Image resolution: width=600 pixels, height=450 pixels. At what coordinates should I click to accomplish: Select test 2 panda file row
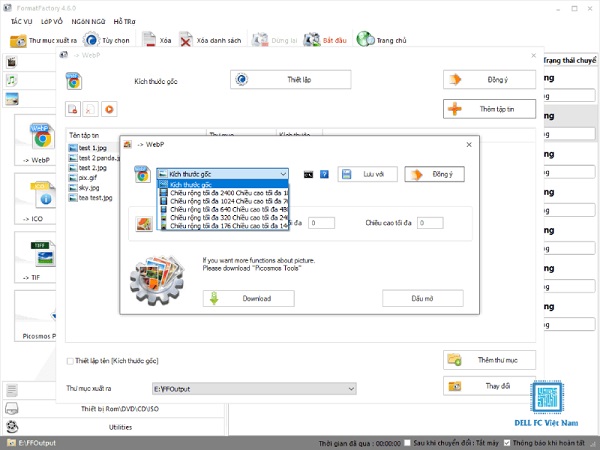(x=94, y=158)
